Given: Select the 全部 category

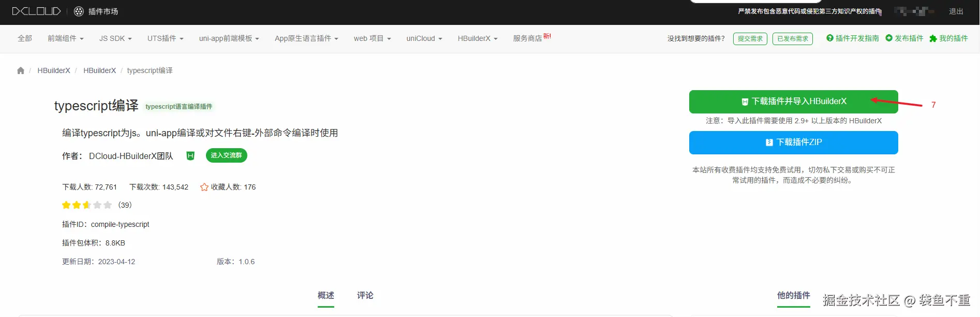Looking at the screenshot, I should coord(25,38).
